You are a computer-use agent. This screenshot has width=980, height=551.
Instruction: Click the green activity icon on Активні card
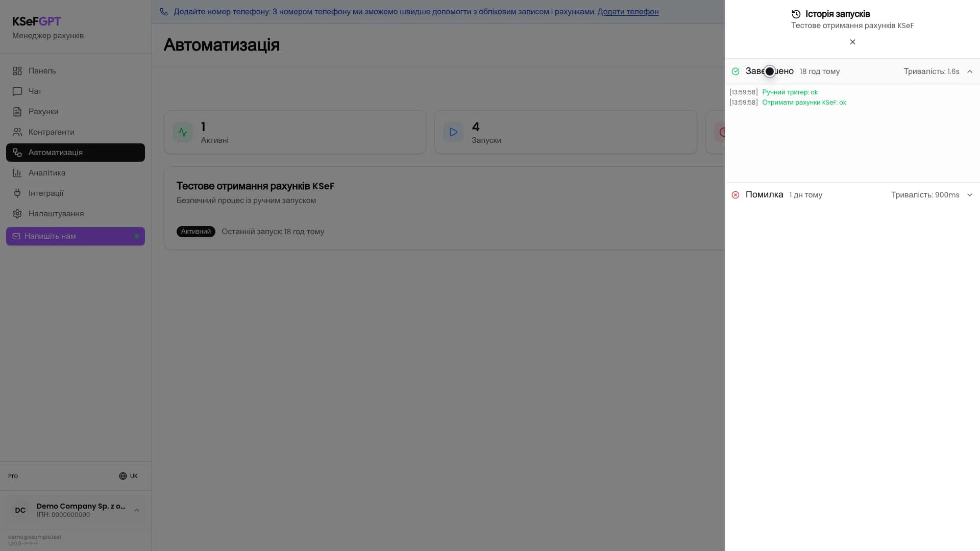click(183, 132)
